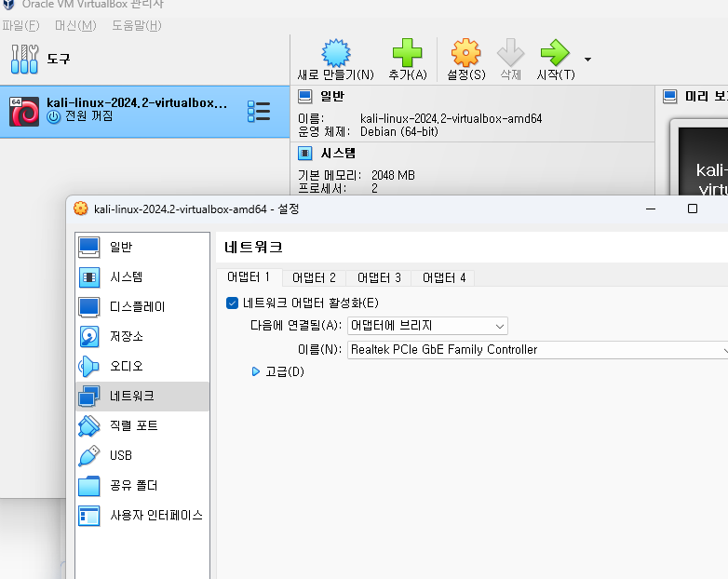Open the Attached to (다음에 연결됨) dropdown
Screen dimensions: 728x579
click(x=427, y=326)
